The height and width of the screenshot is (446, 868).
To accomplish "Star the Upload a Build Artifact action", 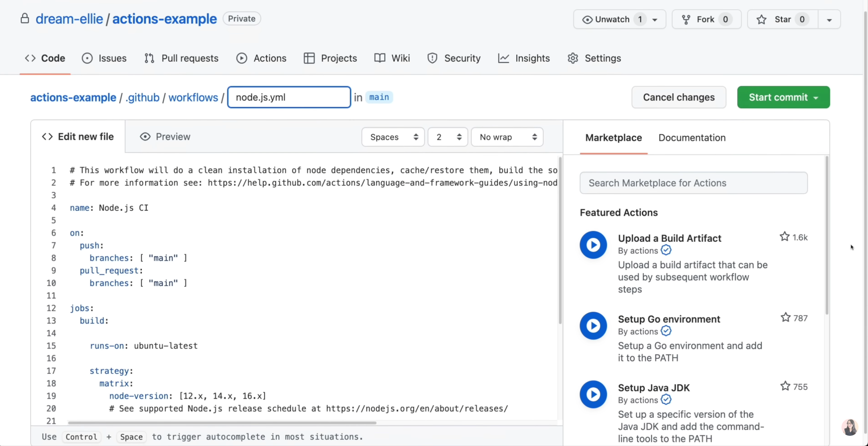I will (784, 237).
